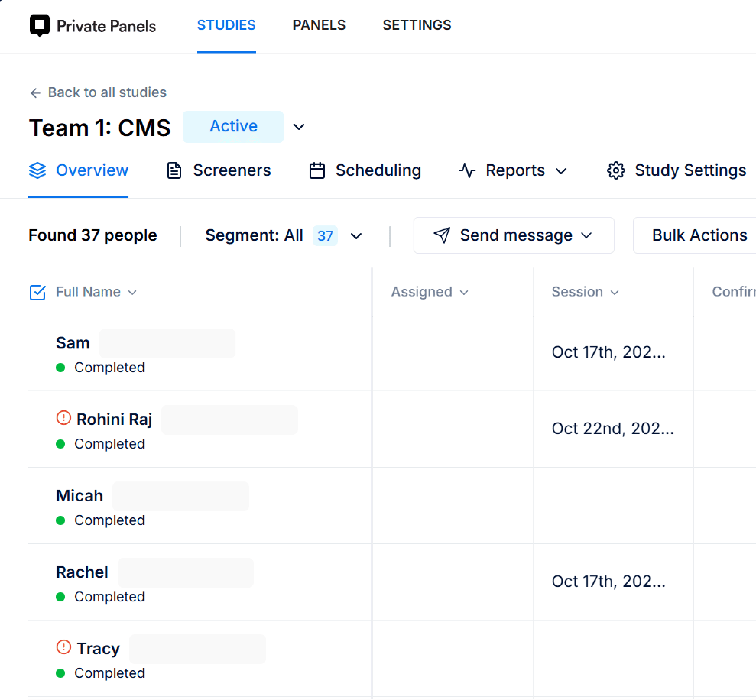Click the Overview layers icon
Viewport: 756px width, 700px height.
click(37, 170)
